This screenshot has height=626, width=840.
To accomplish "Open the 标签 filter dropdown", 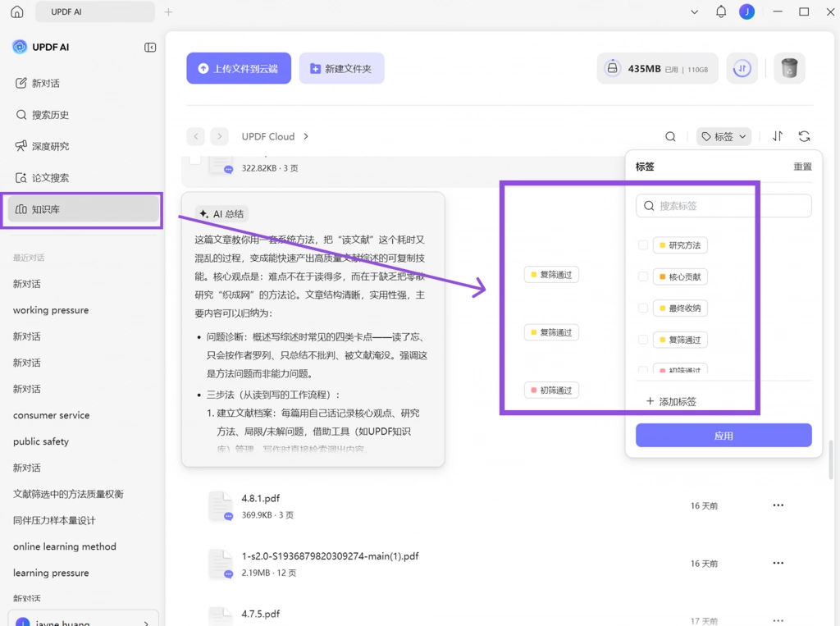I will 724,137.
